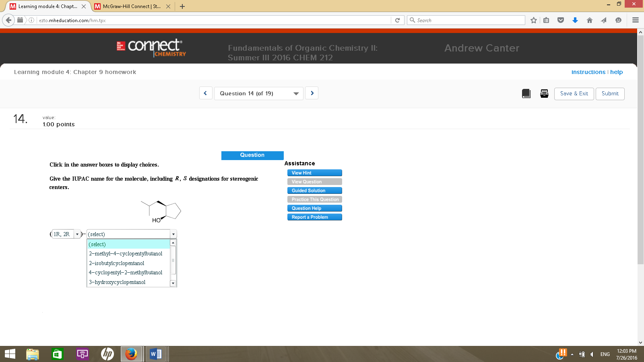
Task: Click the Connect Chemistry logo
Action: [150, 48]
